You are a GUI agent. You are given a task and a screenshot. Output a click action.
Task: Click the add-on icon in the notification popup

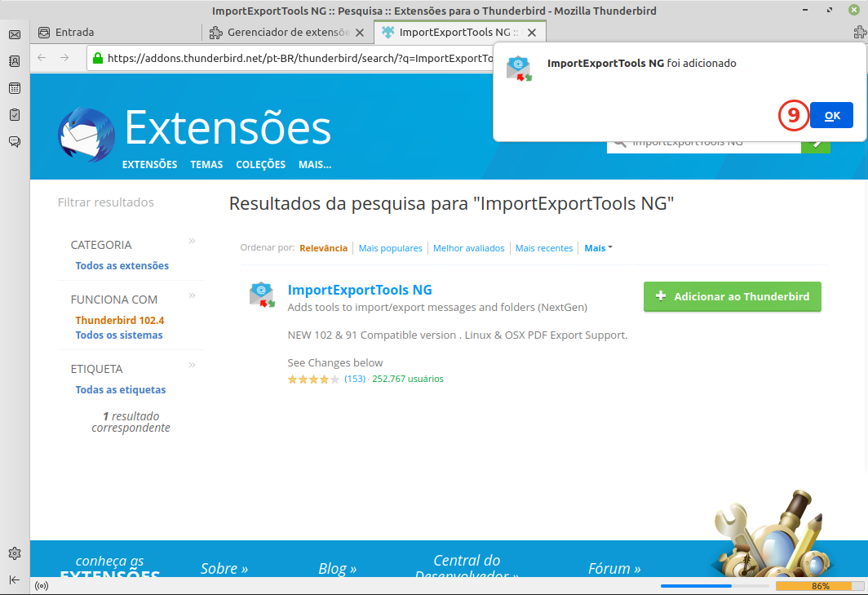519,69
